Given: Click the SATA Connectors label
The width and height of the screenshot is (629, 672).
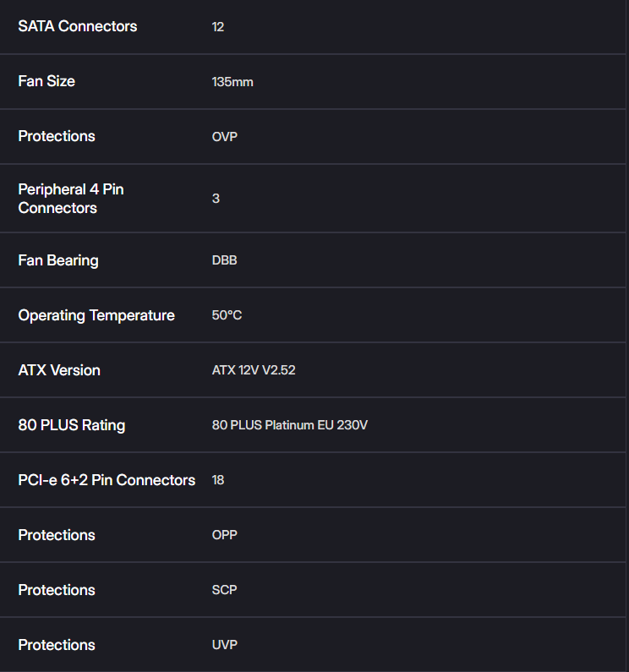Looking at the screenshot, I should [78, 26].
